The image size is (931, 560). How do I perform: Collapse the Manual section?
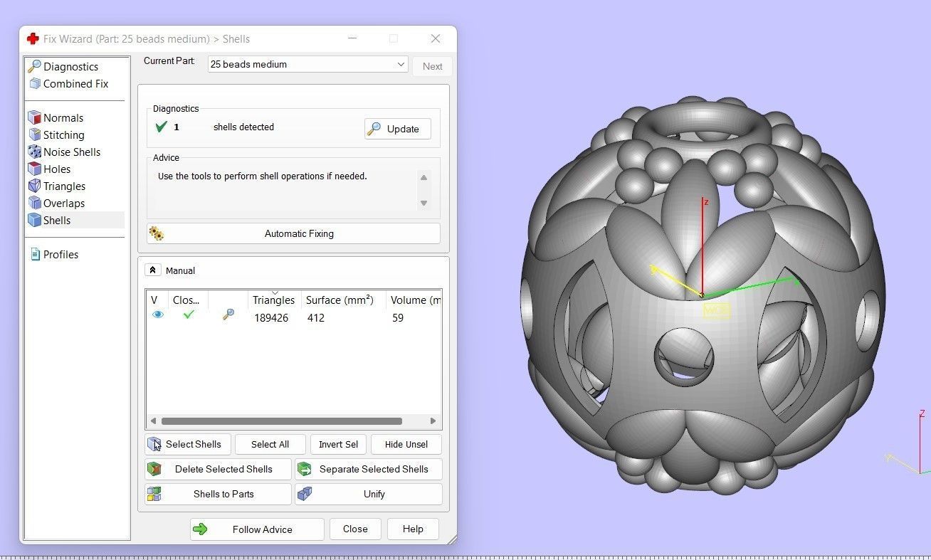152,270
